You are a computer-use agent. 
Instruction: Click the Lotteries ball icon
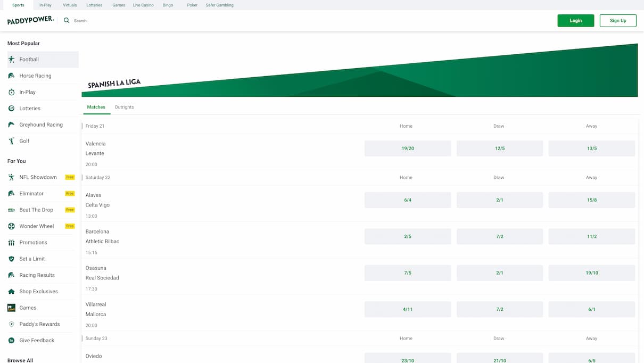tap(11, 108)
